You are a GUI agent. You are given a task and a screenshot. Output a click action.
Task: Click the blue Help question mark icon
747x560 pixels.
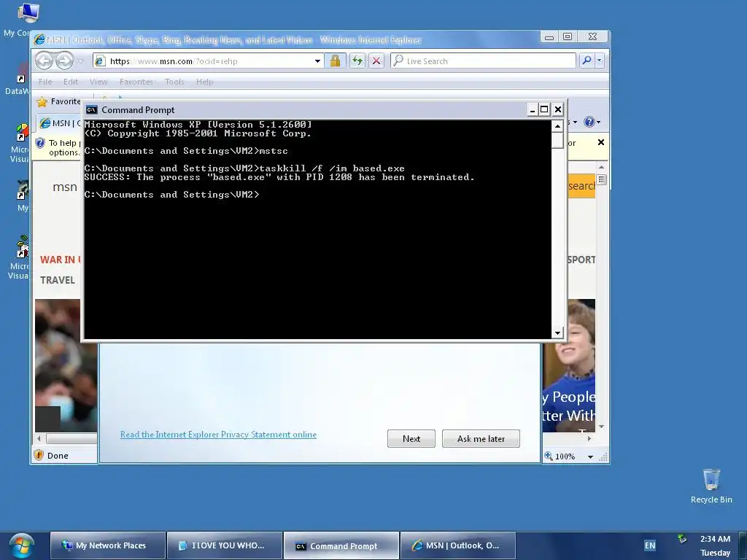[589, 122]
